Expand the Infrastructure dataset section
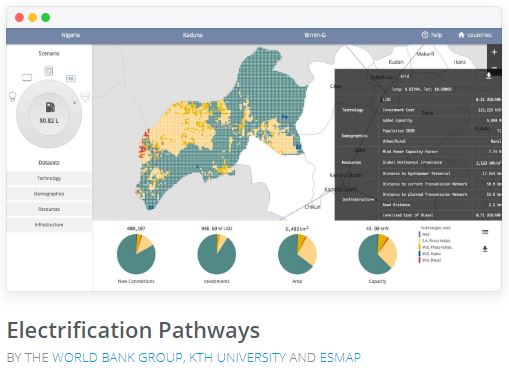The width and height of the screenshot is (509, 368). pos(49,225)
